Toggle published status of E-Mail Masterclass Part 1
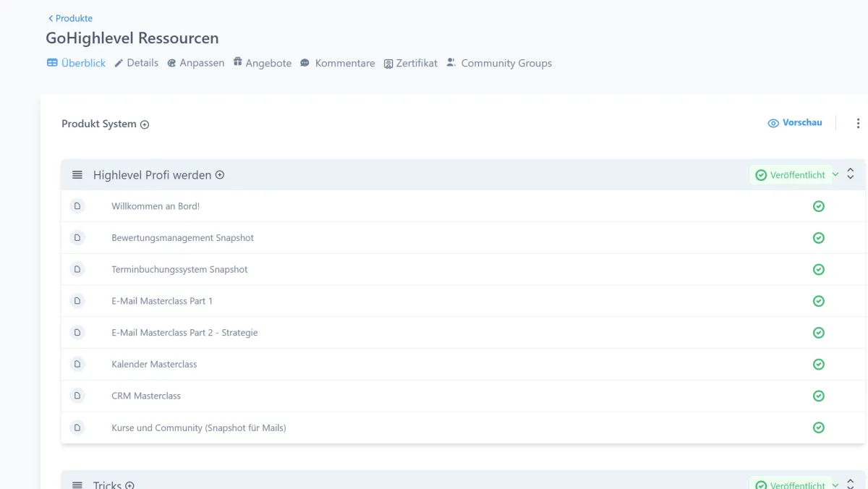The image size is (868, 489). click(819, 301)
